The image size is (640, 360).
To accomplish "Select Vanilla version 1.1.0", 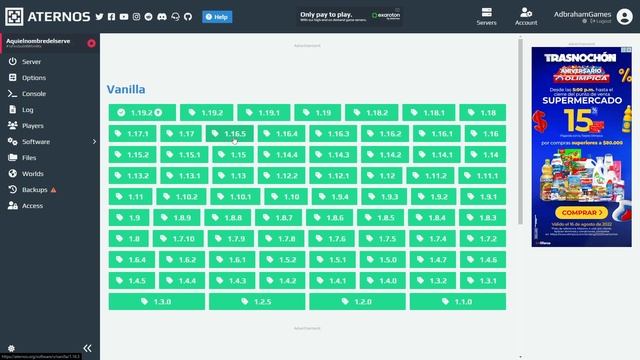I will point(458,302).
